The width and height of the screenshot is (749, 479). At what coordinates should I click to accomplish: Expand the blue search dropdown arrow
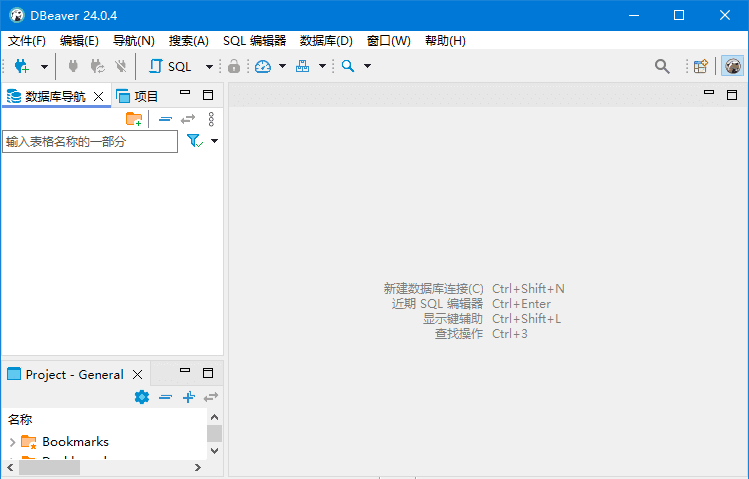coord(367,66)
